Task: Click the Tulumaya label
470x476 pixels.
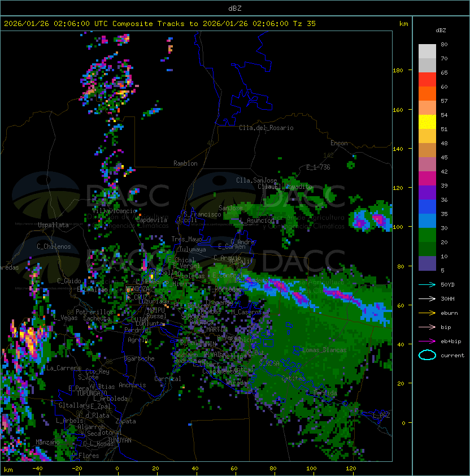Action: pos(193,249)
